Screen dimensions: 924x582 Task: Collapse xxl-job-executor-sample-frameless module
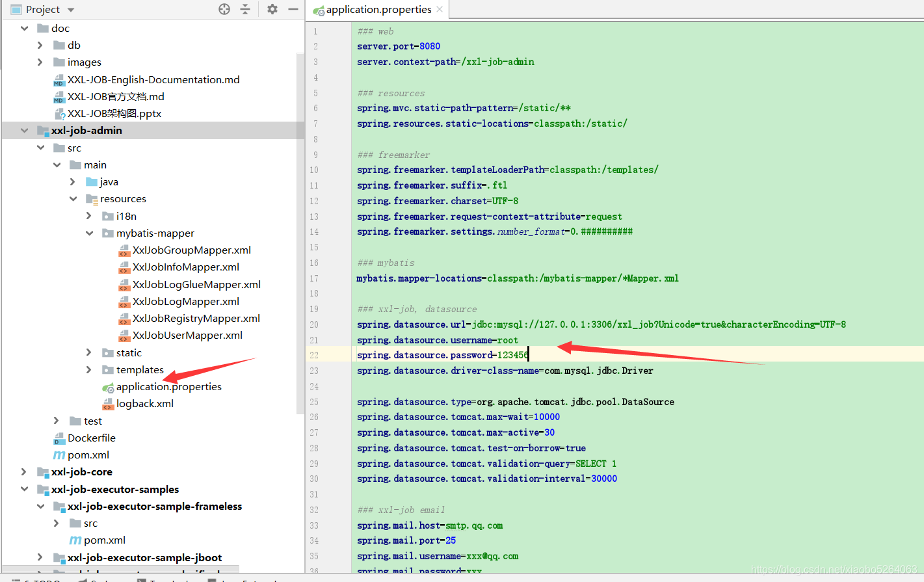click(x=41, y=506)
